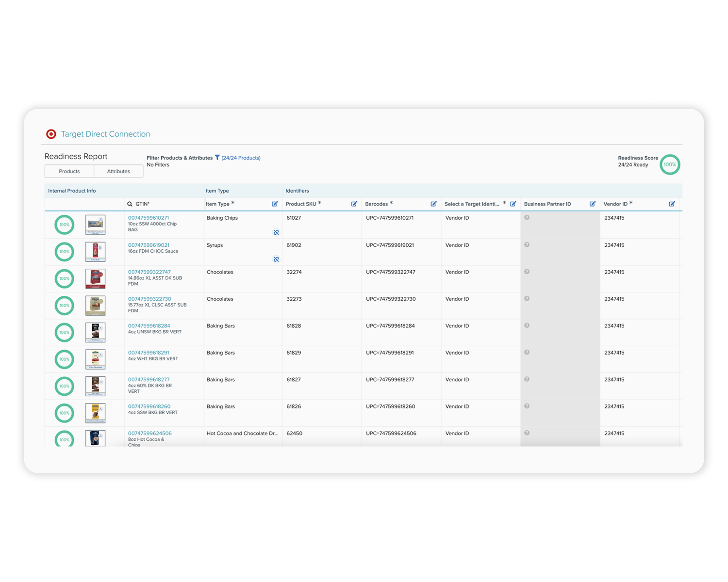Viewport: 728px width, 582px height.
Task: Click thumbnail of 15.77oz XL CLSC ASST
Action: click(95, 306)
